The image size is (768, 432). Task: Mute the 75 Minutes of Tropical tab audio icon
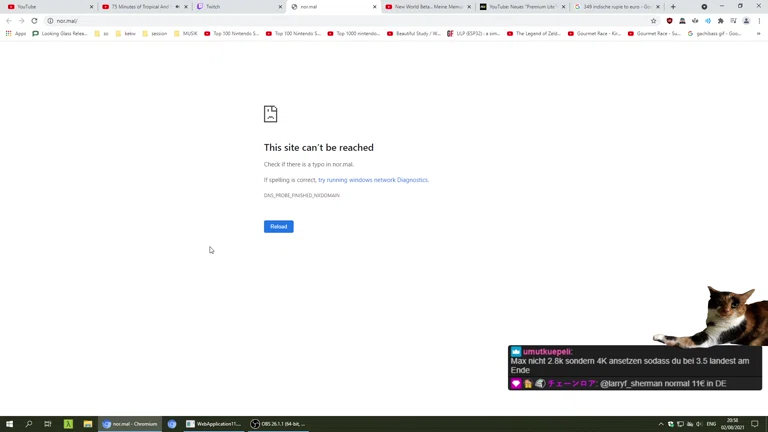pos(177,7)
